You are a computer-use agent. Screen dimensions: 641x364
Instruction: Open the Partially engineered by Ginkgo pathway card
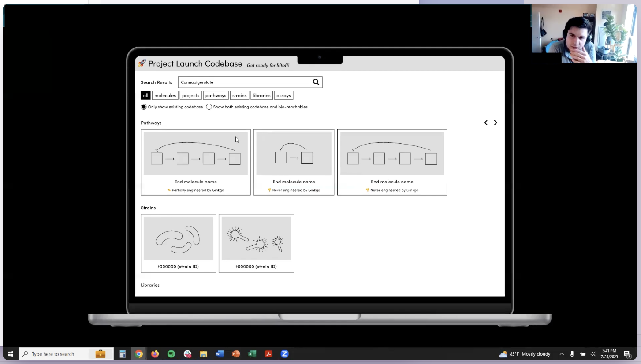[x=196, y=162]
